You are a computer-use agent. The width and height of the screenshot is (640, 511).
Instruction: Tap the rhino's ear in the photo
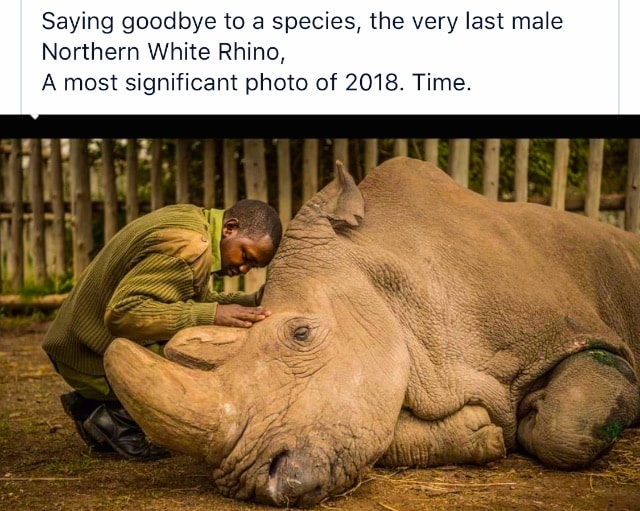(347, 196)
